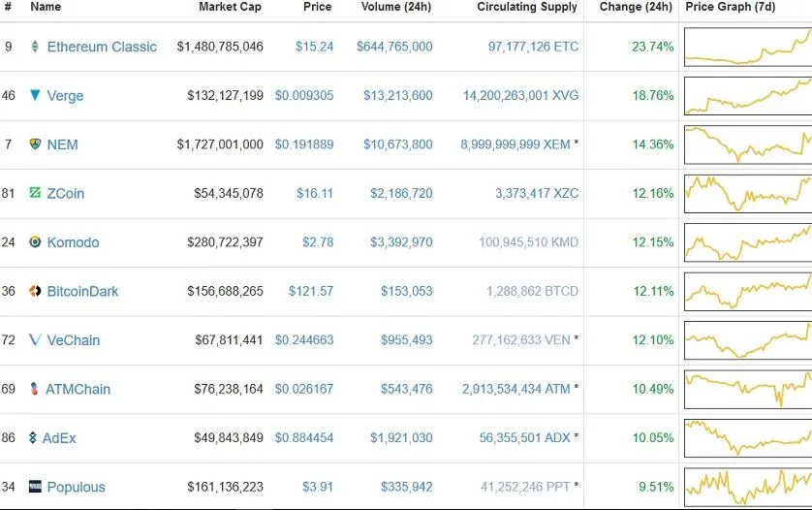The image size is (812, 510).
Task: View Populous 7-day price graph
Action: [x=748, y=487]
